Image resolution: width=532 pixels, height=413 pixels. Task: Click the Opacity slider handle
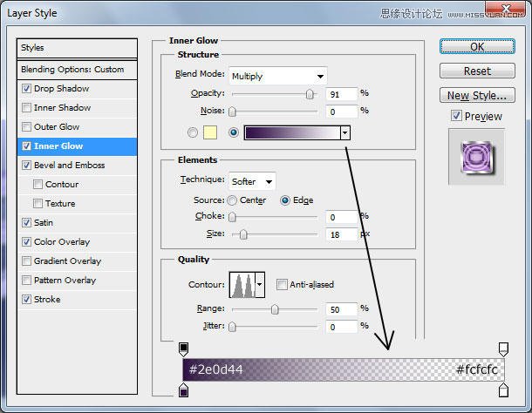(310, 94)
